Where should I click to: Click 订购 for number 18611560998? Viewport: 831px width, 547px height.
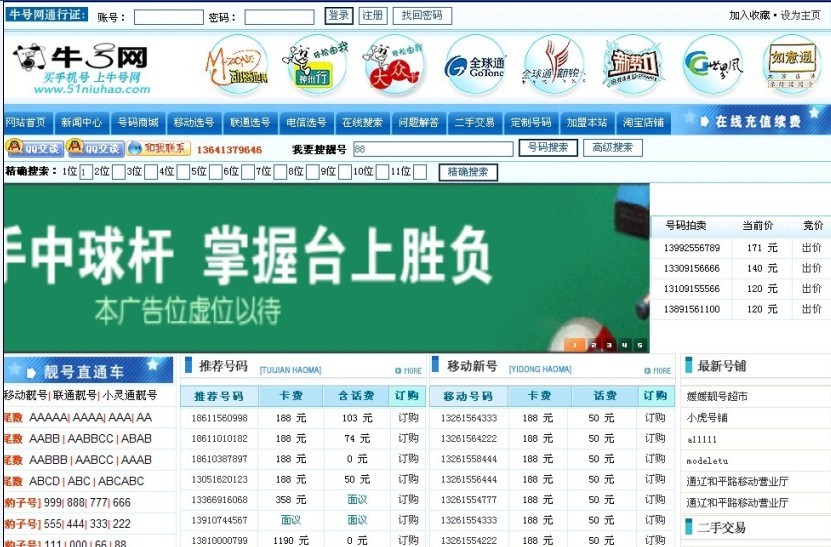[408, 418]
